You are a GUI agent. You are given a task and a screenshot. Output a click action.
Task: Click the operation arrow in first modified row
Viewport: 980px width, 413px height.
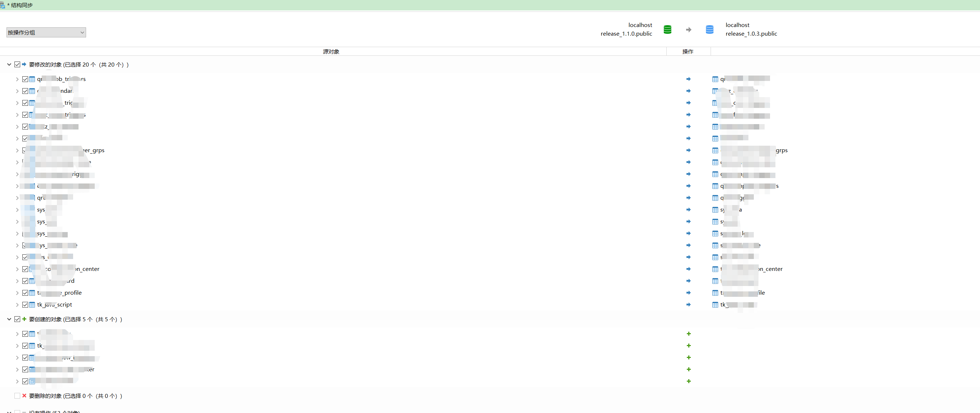[688, 79]
